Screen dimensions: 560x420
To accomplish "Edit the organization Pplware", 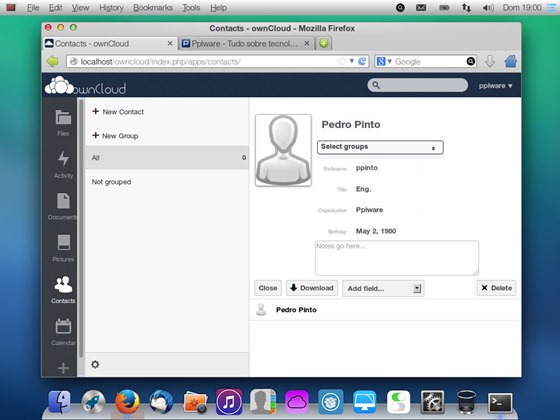I will click(x=369, y=210).
